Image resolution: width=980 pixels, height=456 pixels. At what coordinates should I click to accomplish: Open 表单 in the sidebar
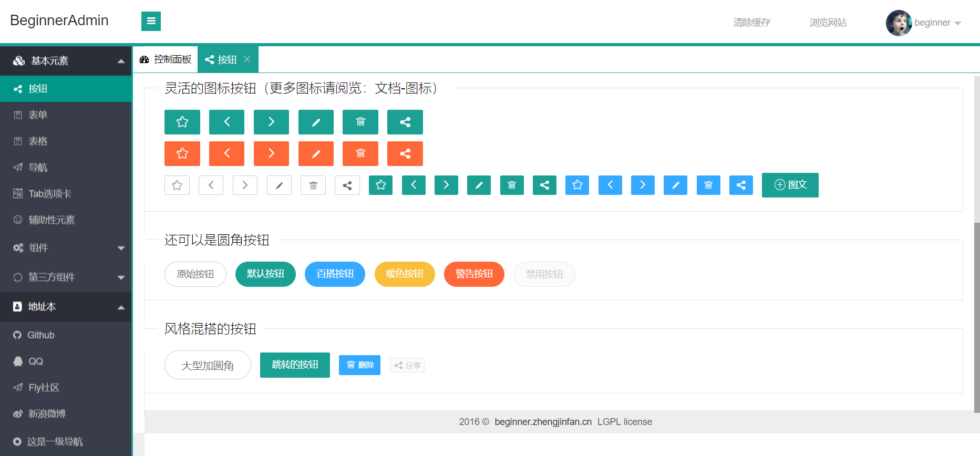38,115
